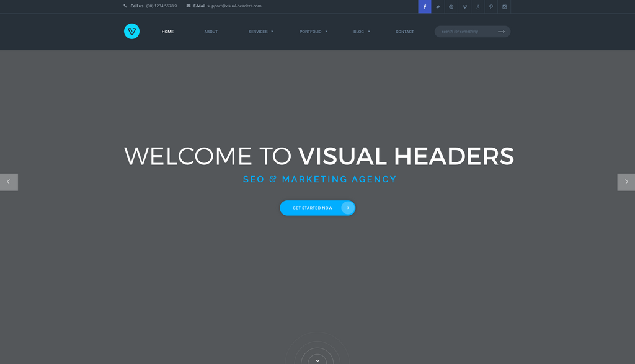Screen dimensions: 635x364
Task: Click the 'SEO & Marketing Agency' subtitle
Action: 319,179
